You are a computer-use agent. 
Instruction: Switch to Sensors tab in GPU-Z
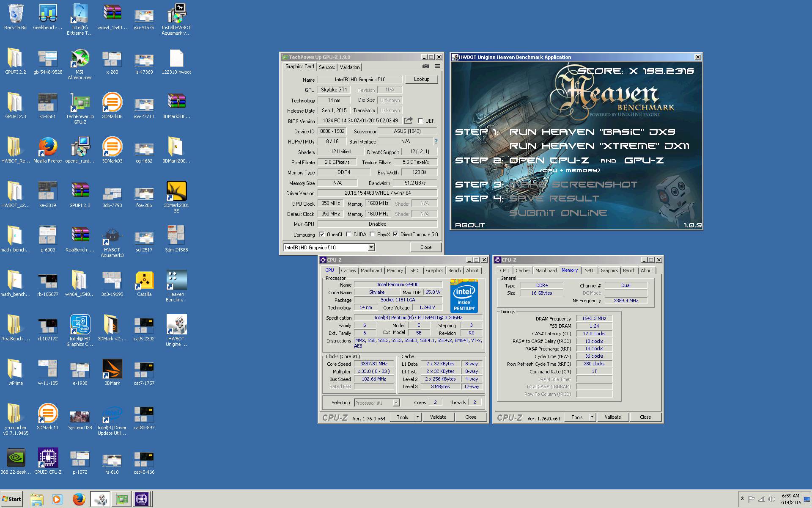tap(327, 67)
